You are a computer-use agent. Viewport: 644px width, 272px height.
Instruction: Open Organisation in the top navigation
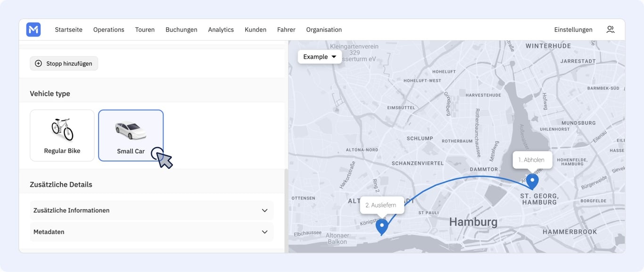(324, 30)
